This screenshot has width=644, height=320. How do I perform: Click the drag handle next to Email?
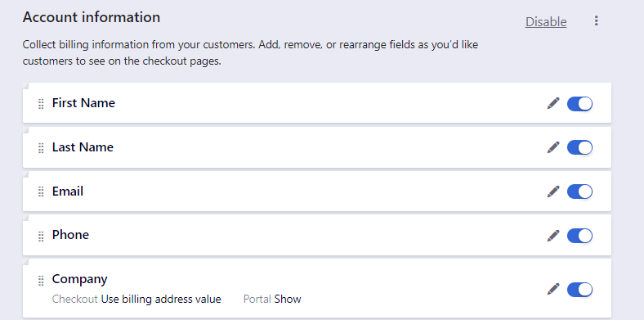(x=41, y=192)
